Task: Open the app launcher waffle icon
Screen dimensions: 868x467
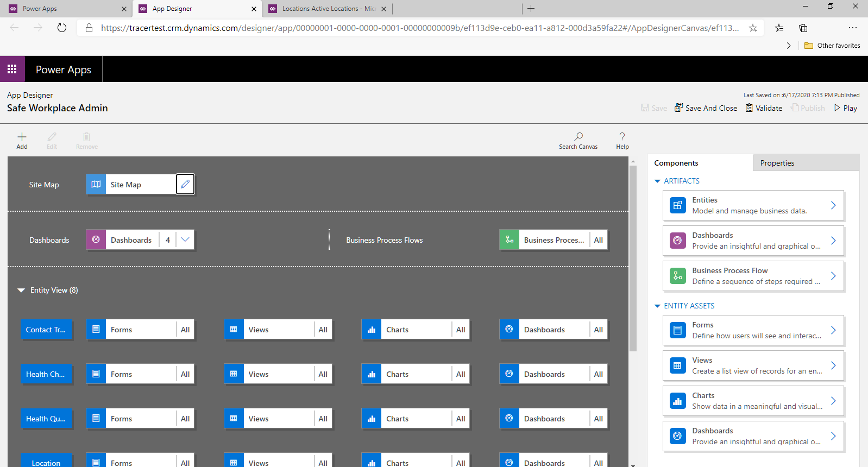Action: pyautogui.click(x=12, y=69)
